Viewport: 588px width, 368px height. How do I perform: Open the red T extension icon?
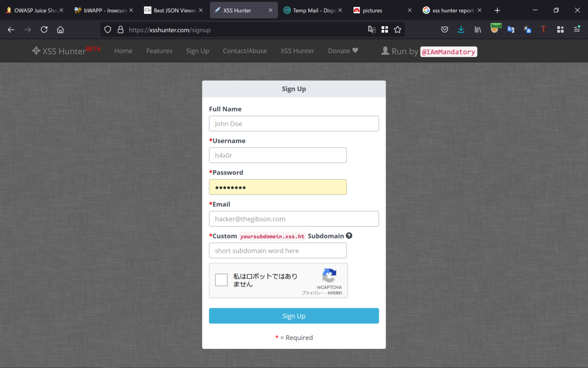(x=543, y=29)
